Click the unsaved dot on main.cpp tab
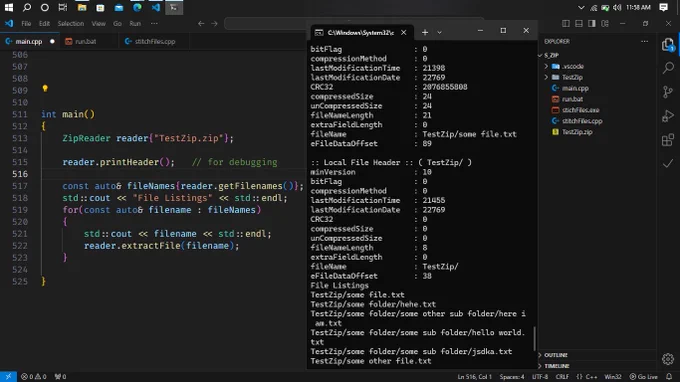 pyautogui.click(x=52, y=42)
